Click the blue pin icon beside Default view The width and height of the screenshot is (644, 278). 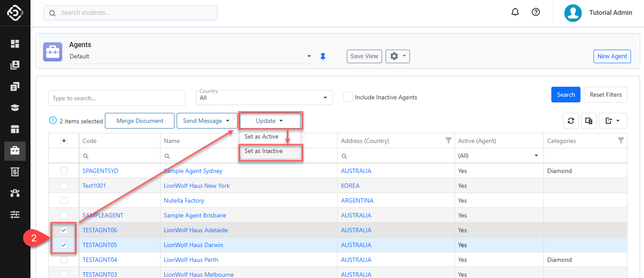(323, 57)
